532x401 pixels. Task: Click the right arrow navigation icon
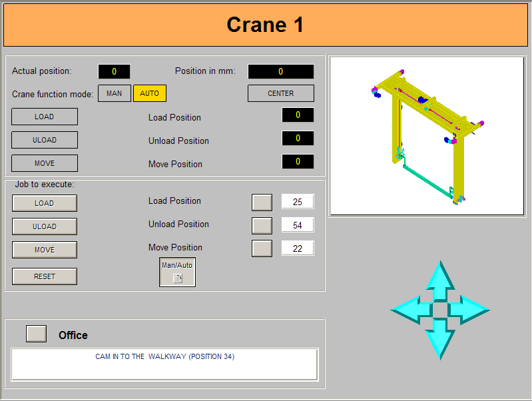point(469,310)
